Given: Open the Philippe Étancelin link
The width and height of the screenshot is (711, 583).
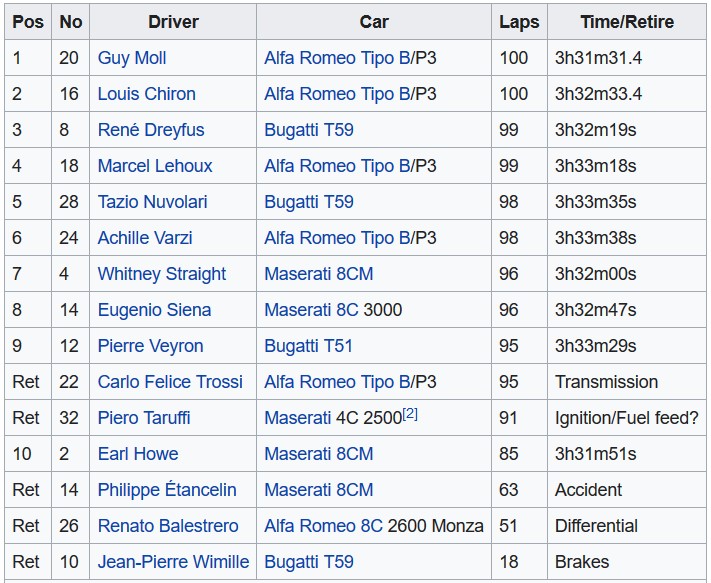Looking at the screenshot, I should coord(167,490).
